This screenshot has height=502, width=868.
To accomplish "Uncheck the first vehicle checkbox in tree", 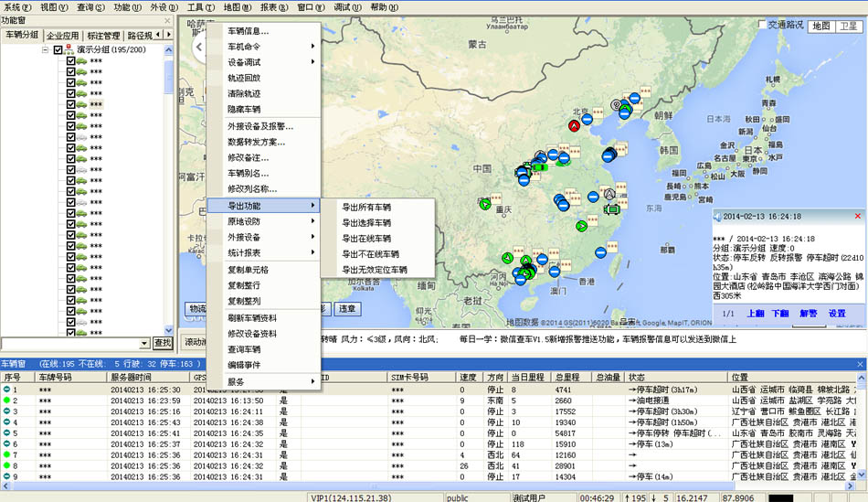I will pyautogui.click(x=70, y=61).
